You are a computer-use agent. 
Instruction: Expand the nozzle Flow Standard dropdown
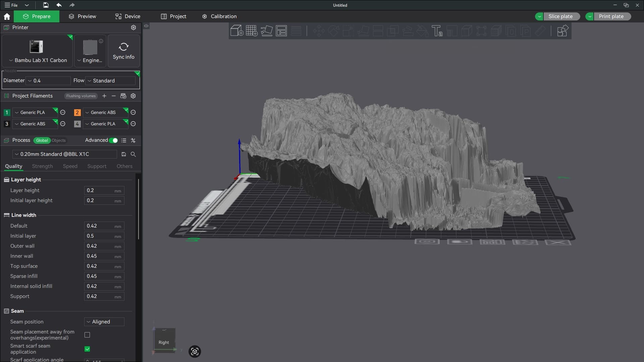[111, 81]
